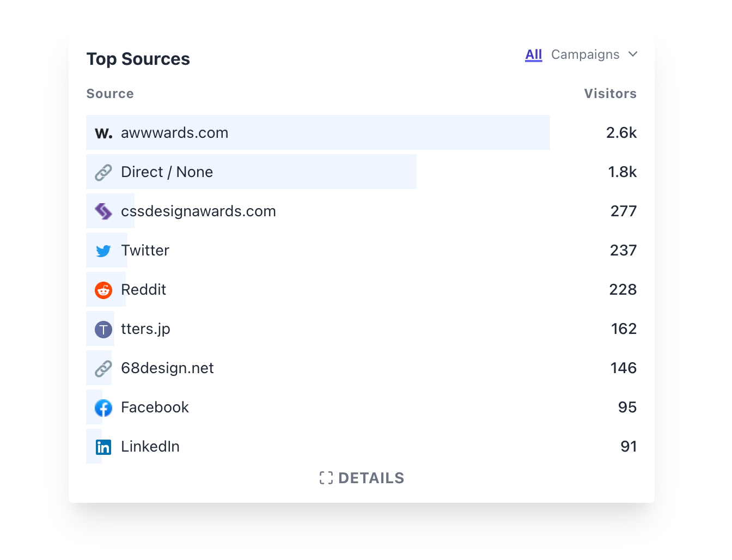Click the link icon beside 68design.net

103,369
